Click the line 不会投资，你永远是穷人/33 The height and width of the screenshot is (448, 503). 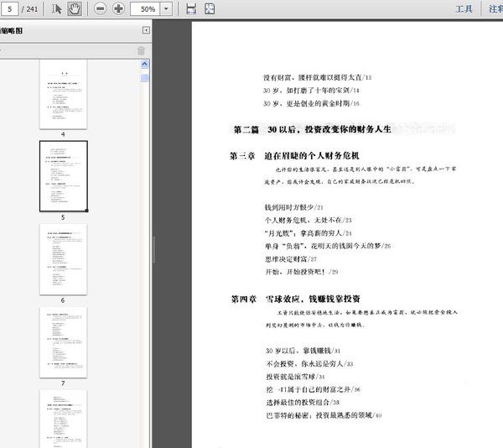click(309, 363)
